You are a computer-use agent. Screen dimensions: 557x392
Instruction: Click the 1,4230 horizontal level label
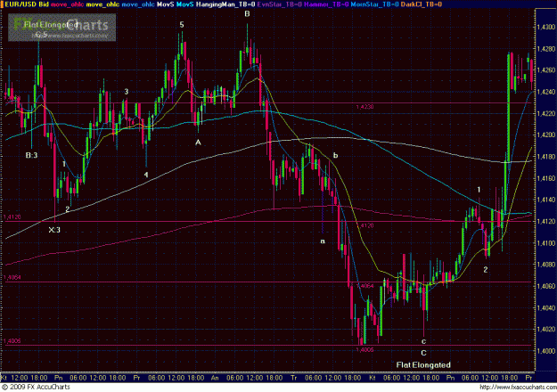[x=365, y=107]
